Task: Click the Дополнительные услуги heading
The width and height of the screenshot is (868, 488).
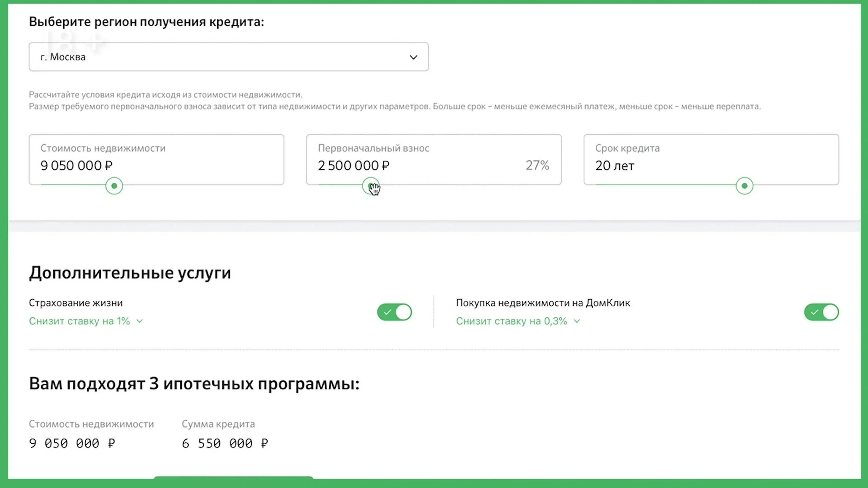Action: click(x=130, y=273)
